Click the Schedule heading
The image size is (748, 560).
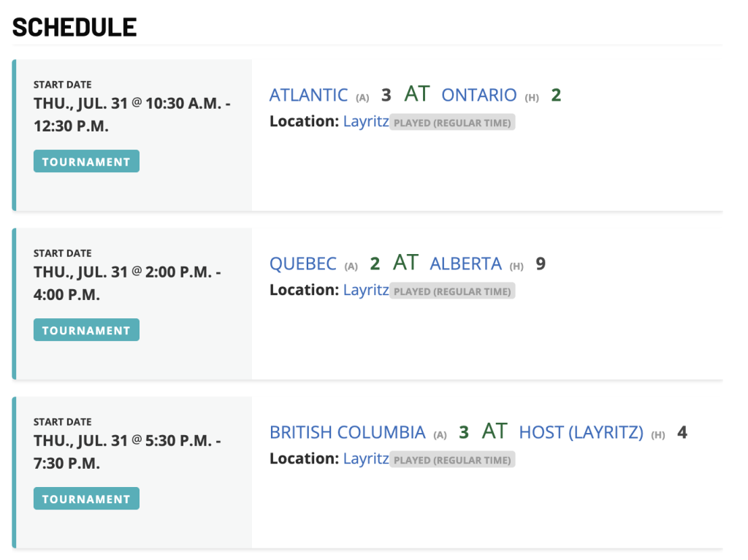tap(75, 27)
